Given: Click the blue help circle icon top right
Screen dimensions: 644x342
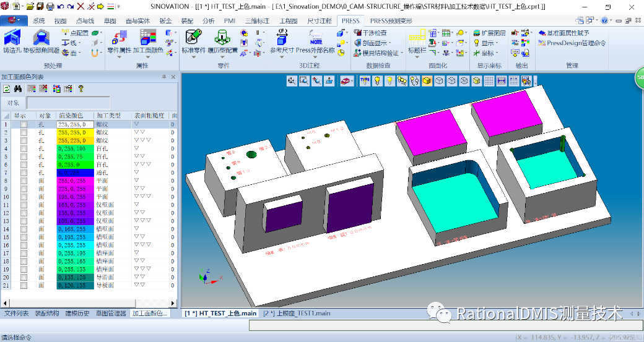Looking at the screenshot, I should pyautogui.click(x=604, y=20).
